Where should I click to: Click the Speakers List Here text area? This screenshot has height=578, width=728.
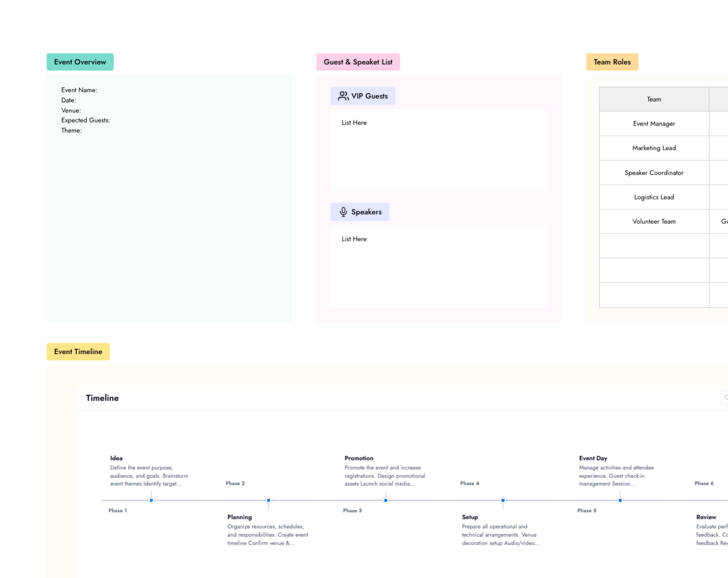tap(439, 266)
